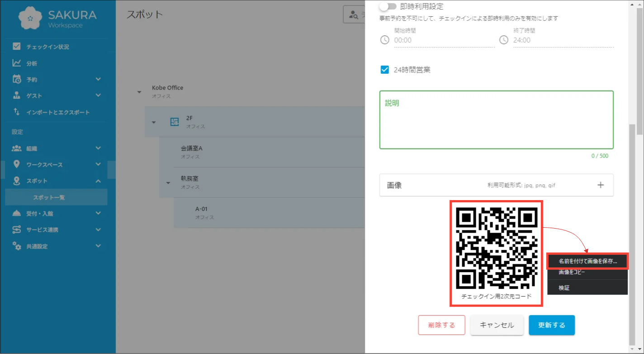This screenshot has height=354, width=644.
Task: Click the 更新する button
Action: point(552,325)
